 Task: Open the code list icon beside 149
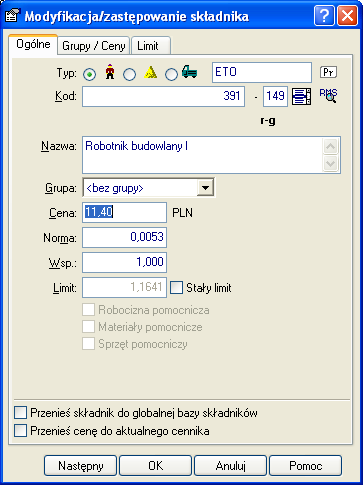click(x=301, y=97)
